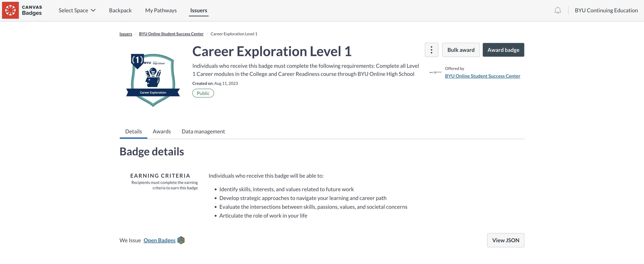This screenshot has width=644, height=264.
Task: Click the EARNING CRITERIA label
Action: [160, 176]
